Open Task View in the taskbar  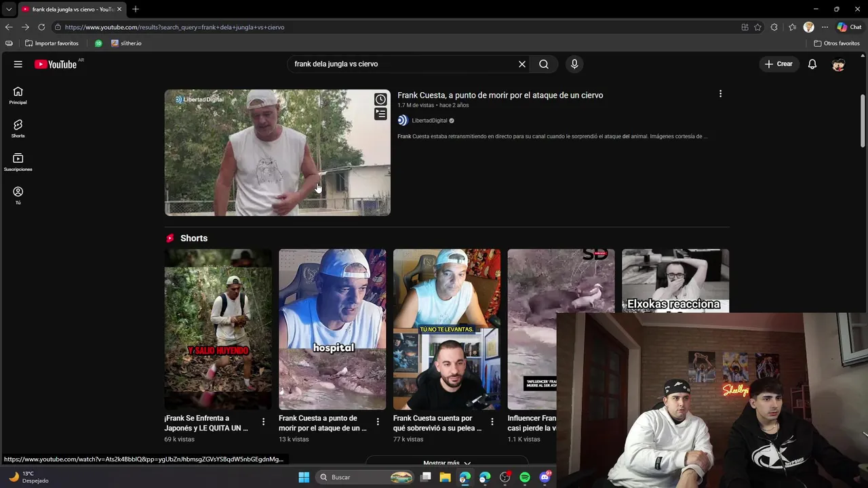tap(426, 477)
